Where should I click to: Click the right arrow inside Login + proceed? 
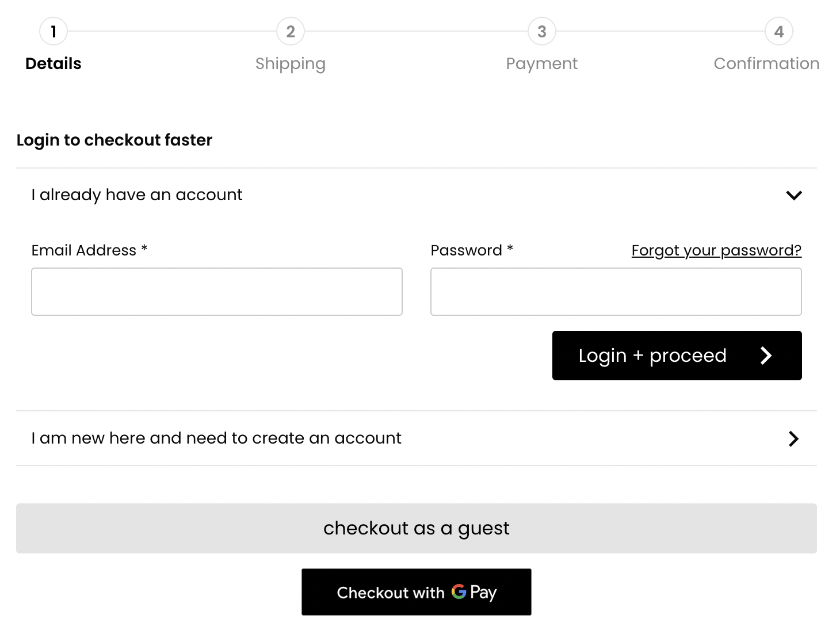point(766,356)
